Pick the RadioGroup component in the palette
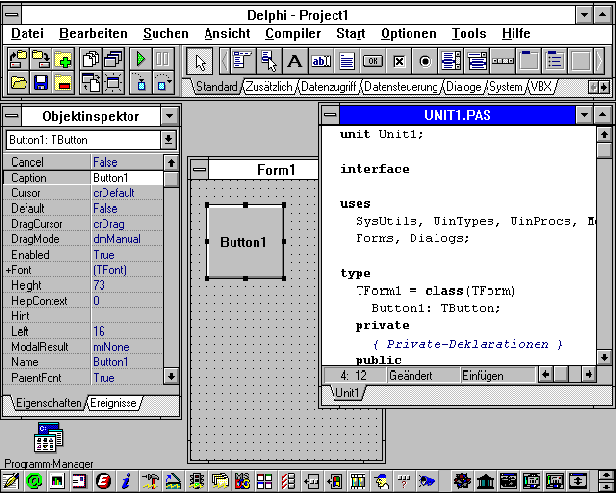Screen dimensions: 616x493 point(555,61)
